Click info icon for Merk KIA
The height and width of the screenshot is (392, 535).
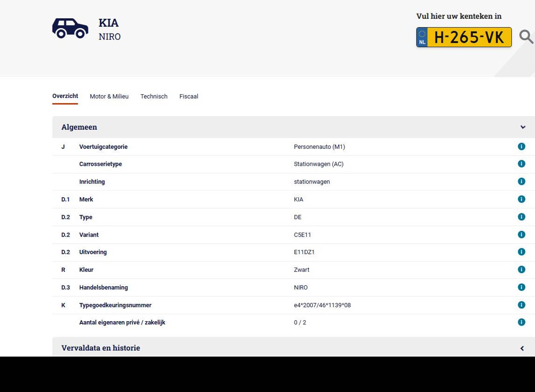tap(521, 199)
